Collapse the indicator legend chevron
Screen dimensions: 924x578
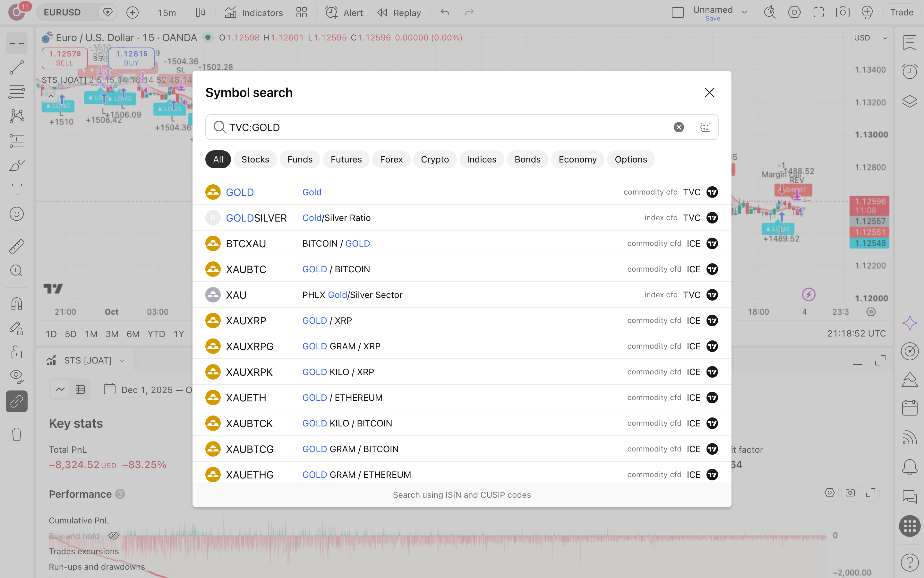51,96
